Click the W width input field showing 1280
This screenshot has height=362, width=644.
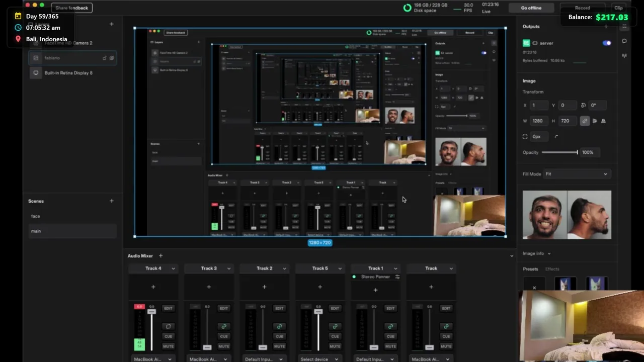point(539,121)
